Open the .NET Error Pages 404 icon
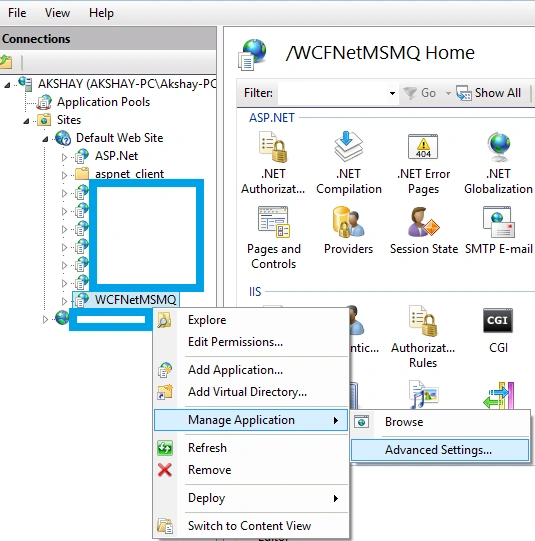 point(423,147)
